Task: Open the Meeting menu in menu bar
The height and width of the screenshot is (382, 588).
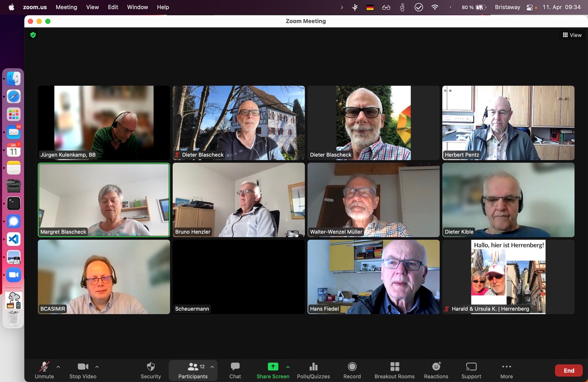Action: click(66, 7)
